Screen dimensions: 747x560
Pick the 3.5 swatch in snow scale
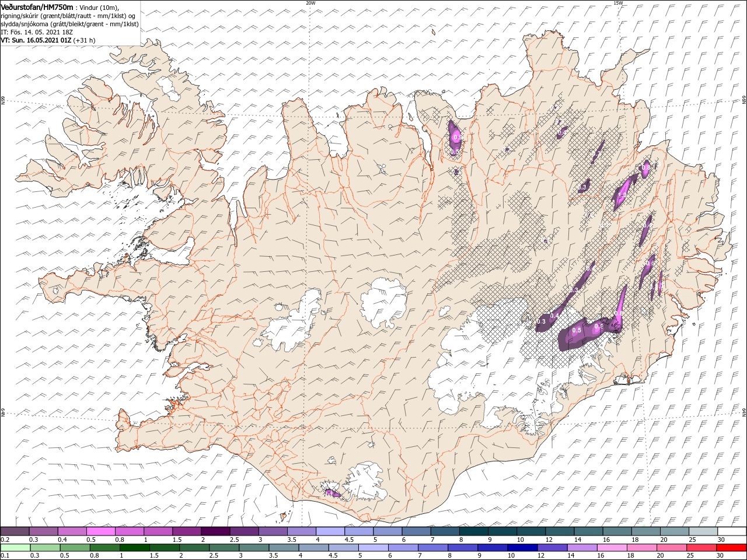[x=301, y=531]
